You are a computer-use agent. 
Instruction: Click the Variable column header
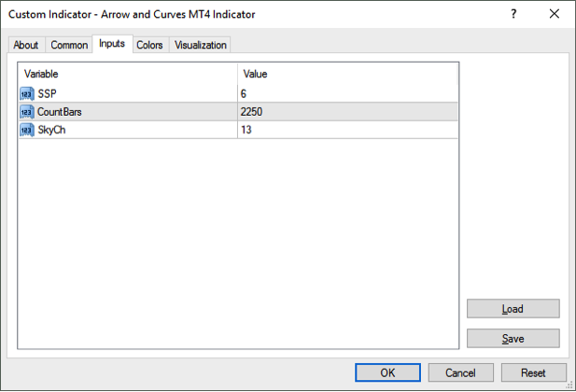pyautogui.click(x=128, y=74)
